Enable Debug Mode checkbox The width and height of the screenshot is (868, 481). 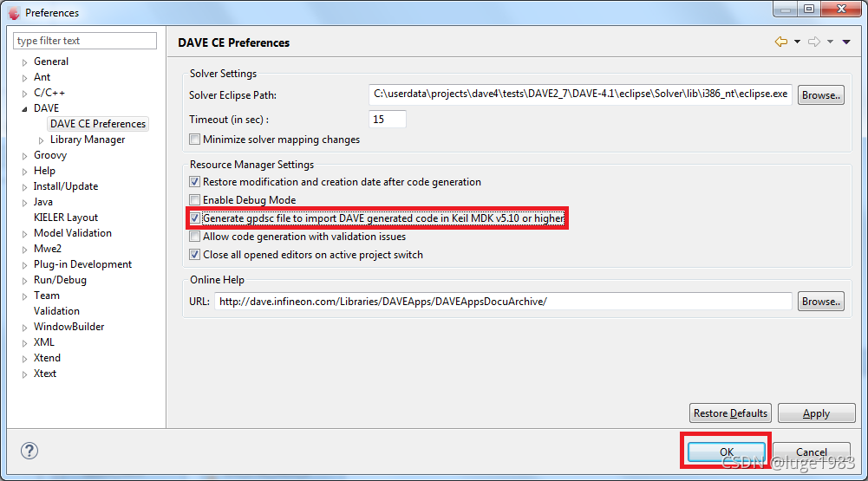point(194,200)
